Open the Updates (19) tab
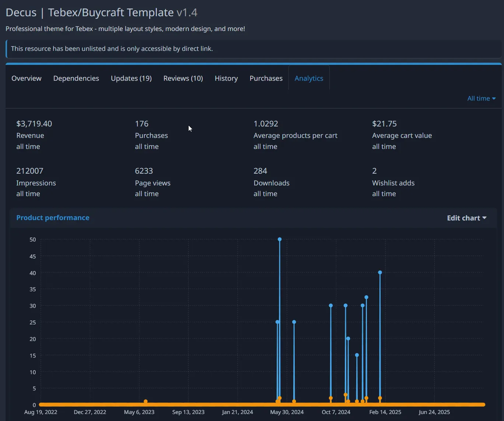Image resolution: width=504 pixels, height=421 pixels. point(131,78)
